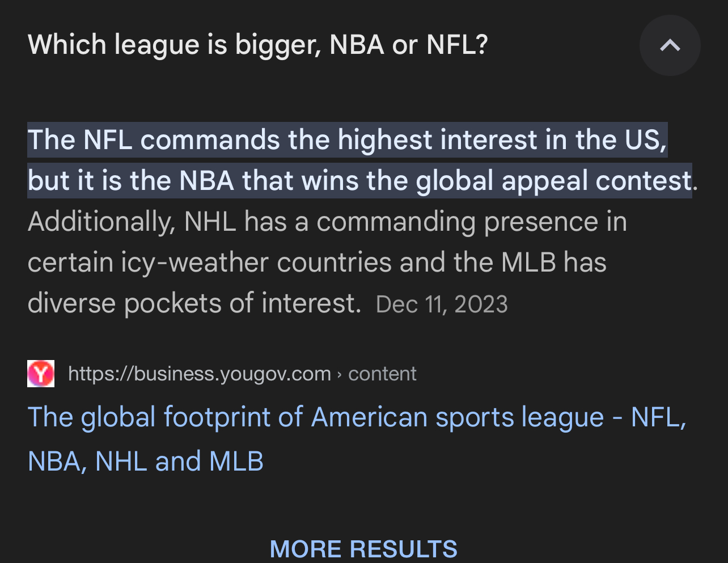This screenshot has width=728, height=563.
Task: Click the breadcrumb separator arrow before 'content'
Action: tap(339, 374)
